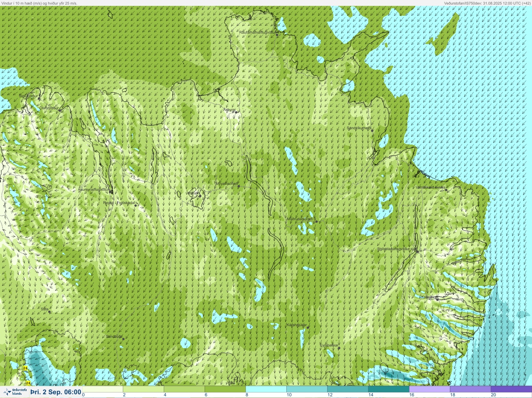Click the Veðurstofa Íslands logo

(15, 392)
